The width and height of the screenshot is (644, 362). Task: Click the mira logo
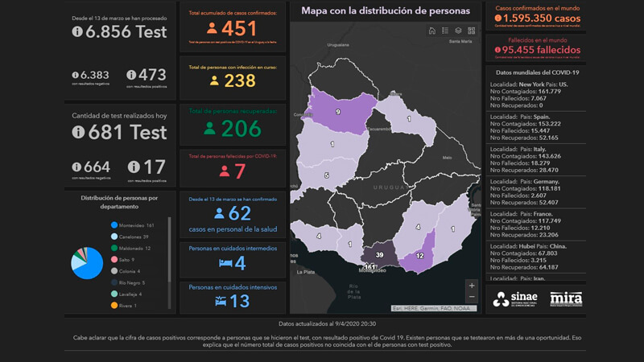[x=566, y=299]
